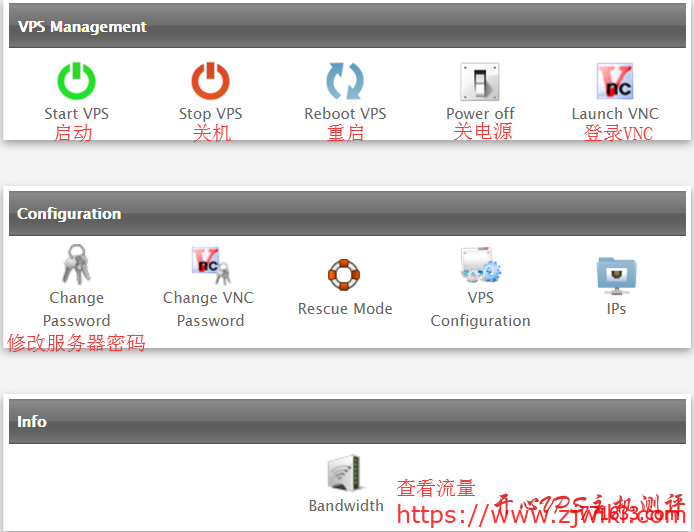Screen dimensions: 694x532
Task: Click the Change VNC Password text link
Action: click(x=208, y=309)
